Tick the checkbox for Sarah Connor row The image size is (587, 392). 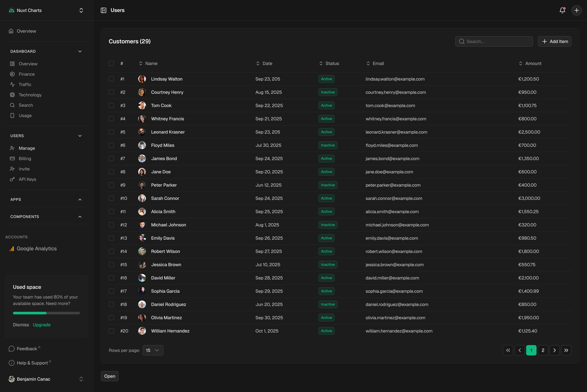pyautogui.click(x=111, y=198)
